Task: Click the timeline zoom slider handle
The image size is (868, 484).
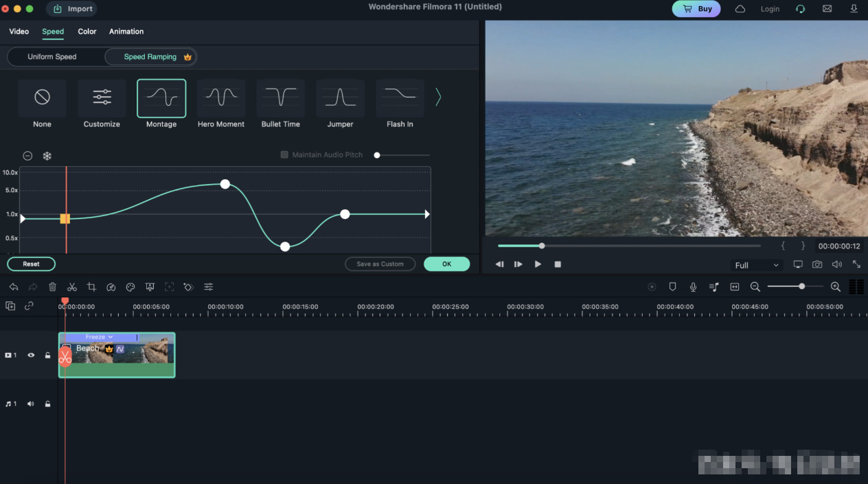Action: pos(801,286)
